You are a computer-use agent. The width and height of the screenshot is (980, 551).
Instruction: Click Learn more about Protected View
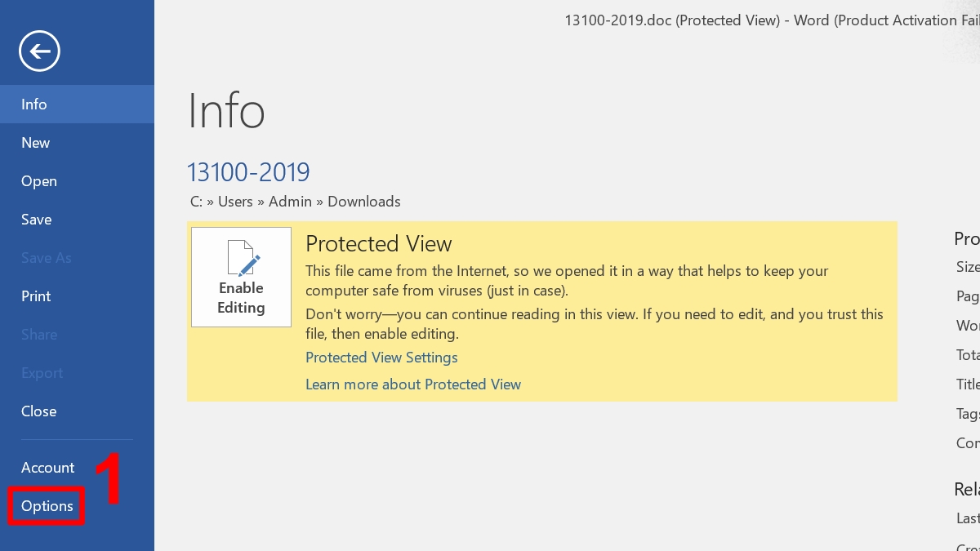[413, 384]
